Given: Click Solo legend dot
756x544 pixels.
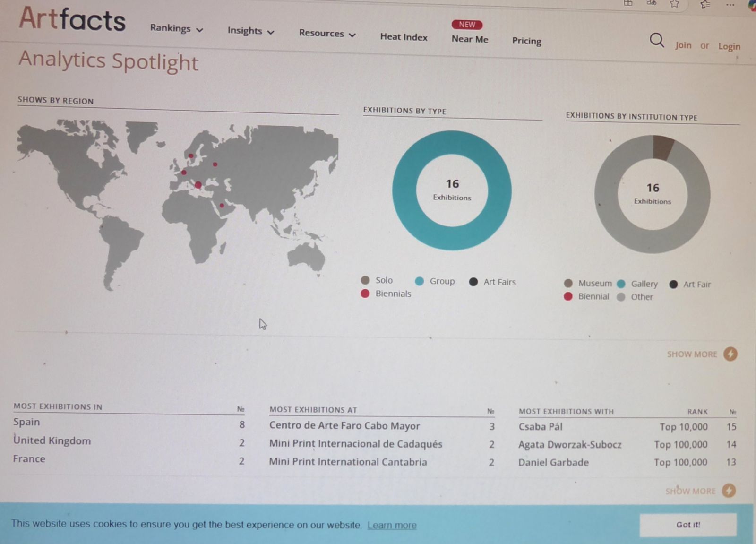Looking at the screenshot, I should [x=365, y=280].
